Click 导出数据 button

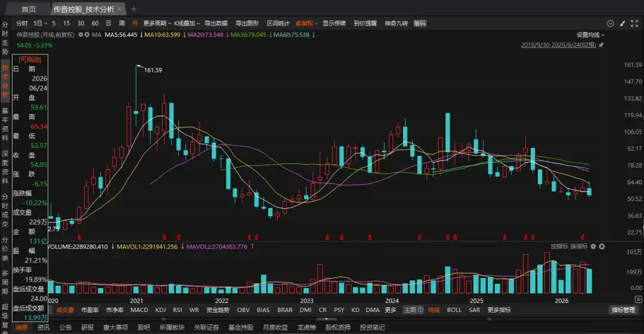216,23
